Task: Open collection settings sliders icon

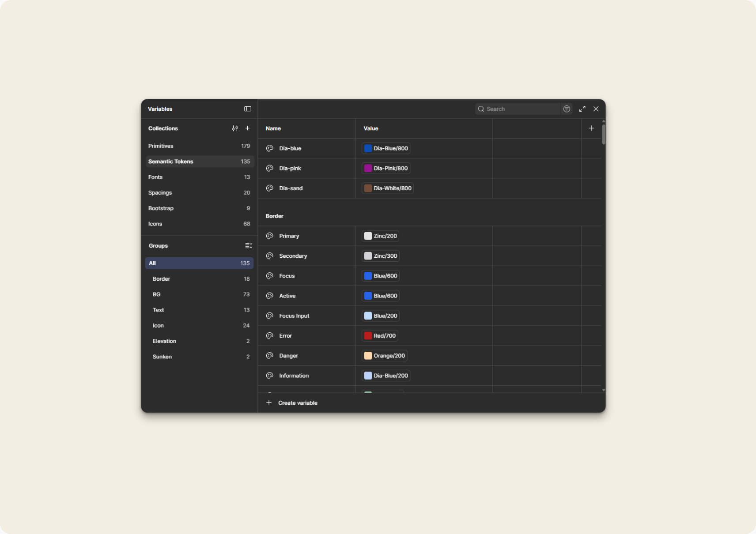Action: pos(235,128)
